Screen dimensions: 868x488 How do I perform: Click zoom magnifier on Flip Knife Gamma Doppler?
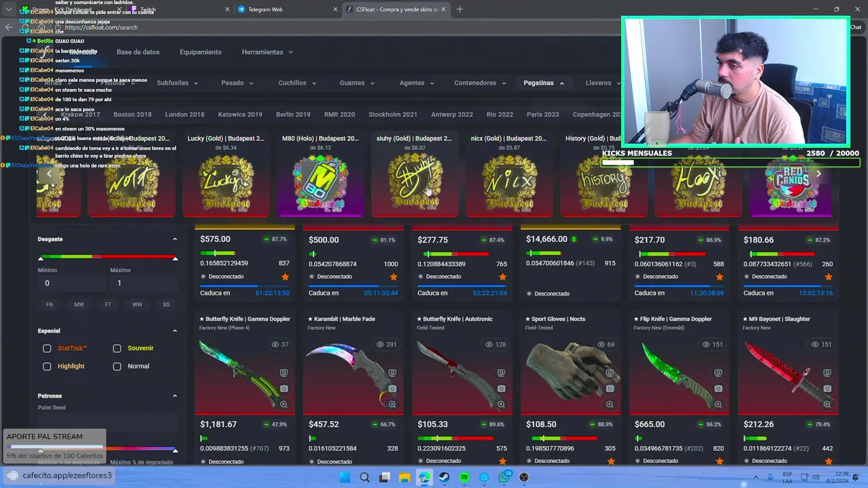point(718,405)
